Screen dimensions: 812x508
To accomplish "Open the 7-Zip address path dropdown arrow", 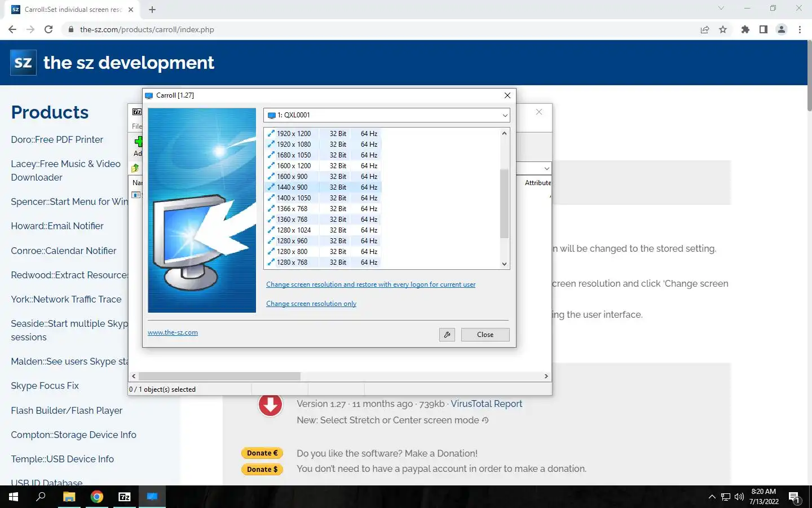I will [x=546, y=168].
